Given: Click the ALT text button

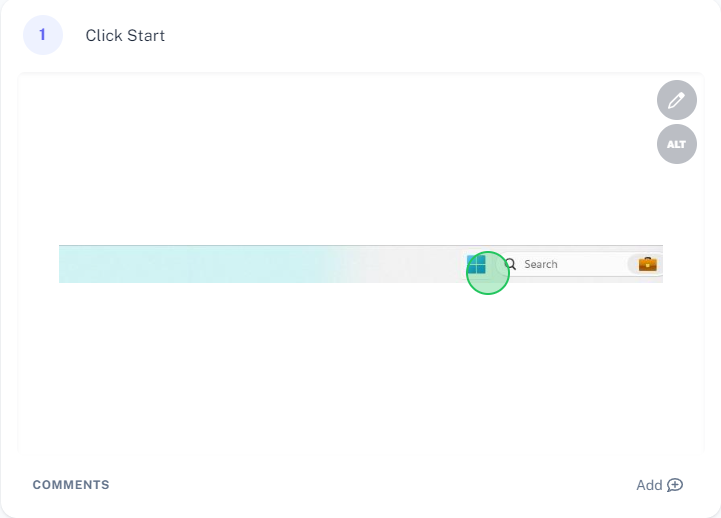Looking at the screenshot, I should [x=676, y=144].
